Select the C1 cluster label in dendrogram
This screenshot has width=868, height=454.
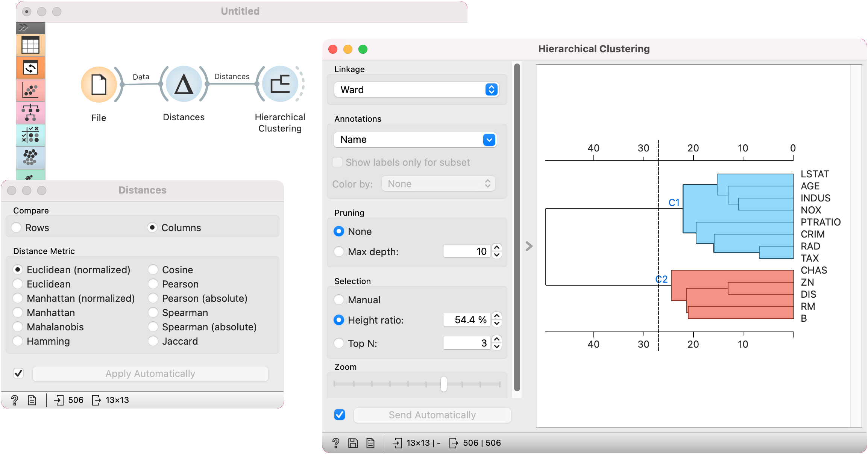point(674,203)
